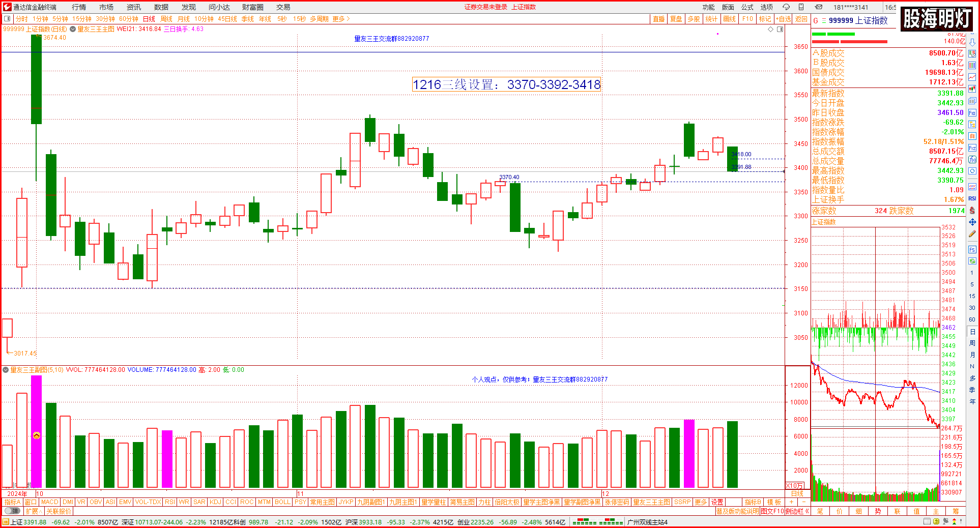This screenshot has width=980, height=528.
Task: Click the round indicator info icon beside 量友三王主图
Action: 73,29
